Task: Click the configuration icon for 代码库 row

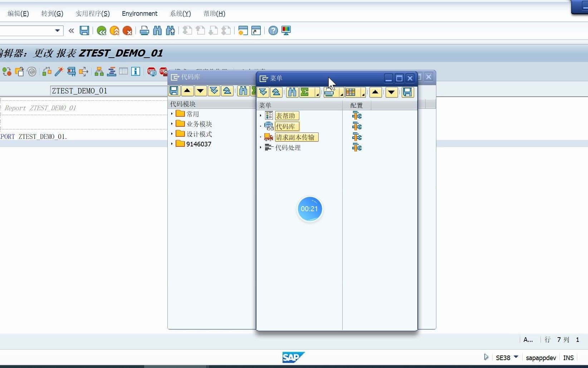Action: tap(357, 126)
